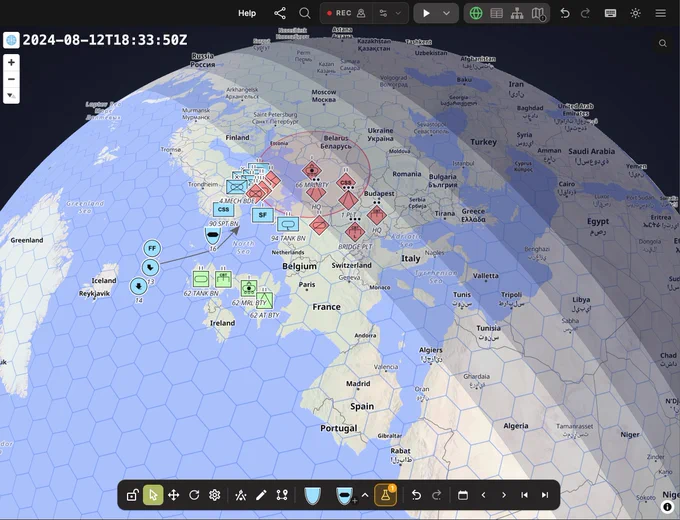Viewport: 680px width, 520px height.
Task: Open the calendar date picker
Action: [x=463, y=495]
